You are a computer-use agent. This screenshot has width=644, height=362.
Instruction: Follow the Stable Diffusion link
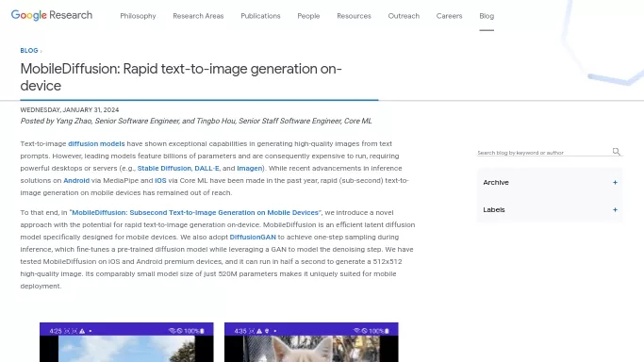(164, 169)
